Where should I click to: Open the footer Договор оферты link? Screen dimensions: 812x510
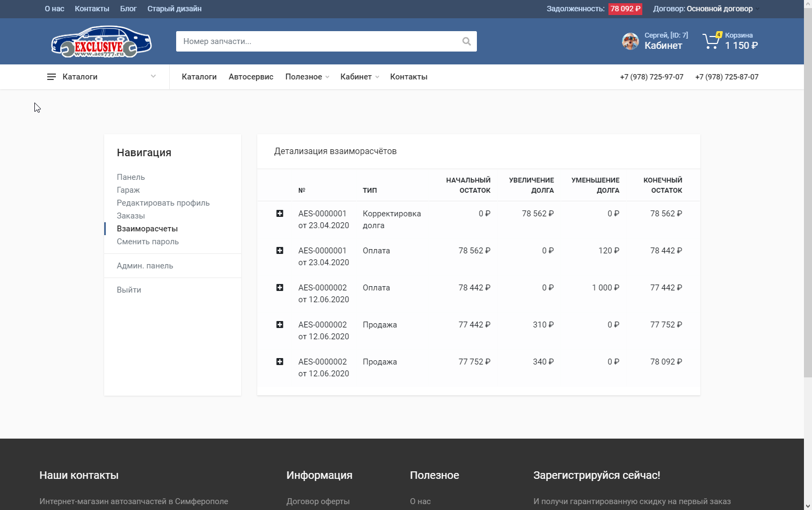coord(318,501)
